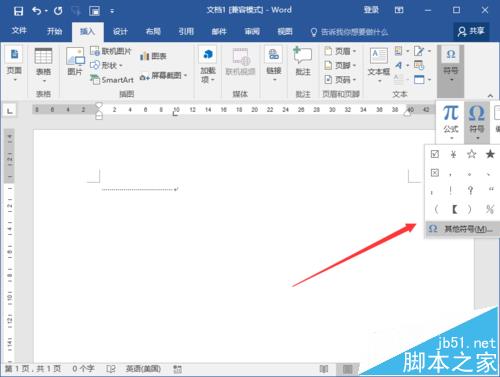The width and height of the screenshot is (500, 377).
Task: Save the document from quick access toolbar
Action: (18, 11)
